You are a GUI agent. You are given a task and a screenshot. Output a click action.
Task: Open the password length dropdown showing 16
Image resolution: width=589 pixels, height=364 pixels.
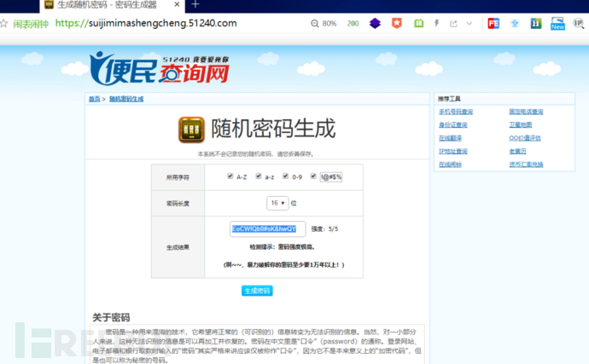point(277,203)
